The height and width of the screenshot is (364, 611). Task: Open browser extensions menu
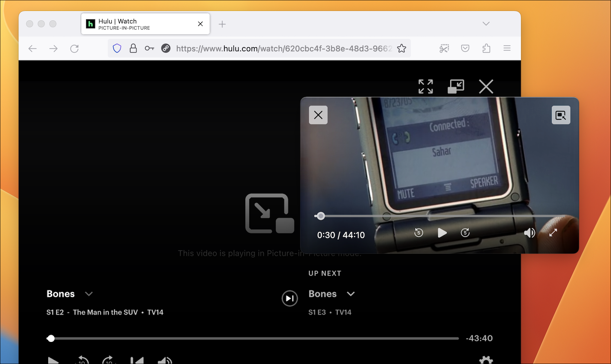(x=486, y=49)
